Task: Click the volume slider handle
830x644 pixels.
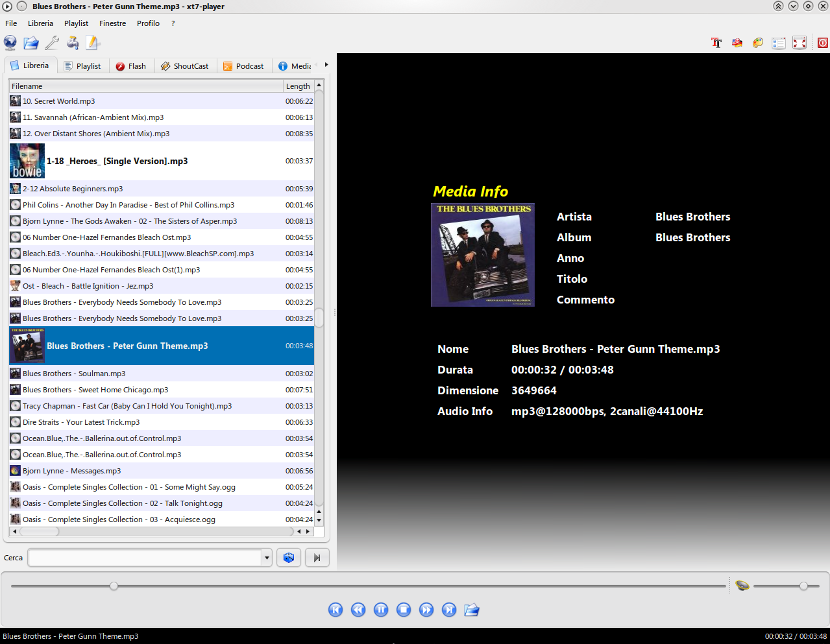Action: click(803, 586)
